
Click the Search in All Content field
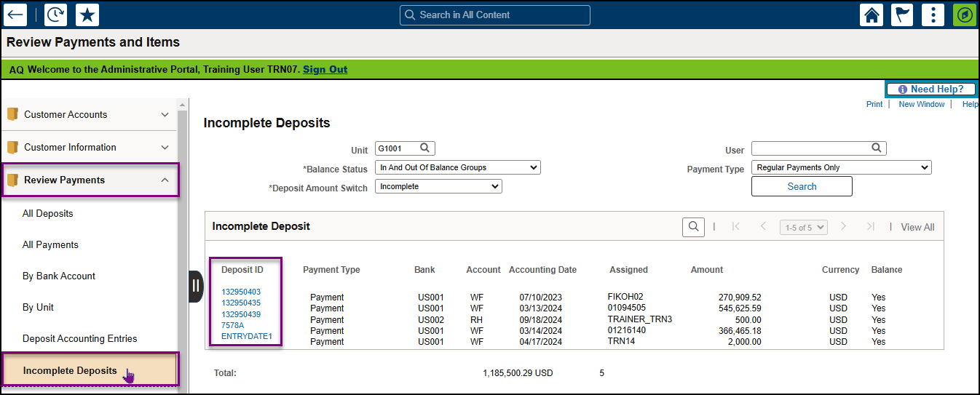(x=495, y=15)
